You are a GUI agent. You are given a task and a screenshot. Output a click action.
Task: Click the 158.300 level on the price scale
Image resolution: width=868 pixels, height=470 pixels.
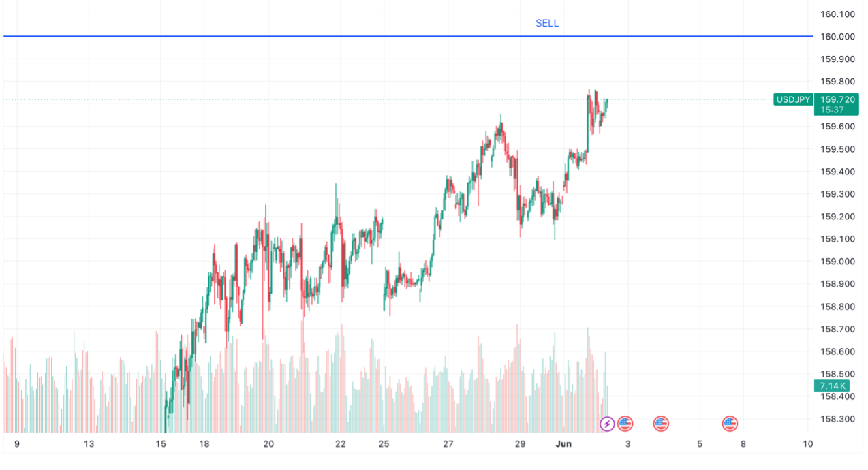[x=837, y=419]
